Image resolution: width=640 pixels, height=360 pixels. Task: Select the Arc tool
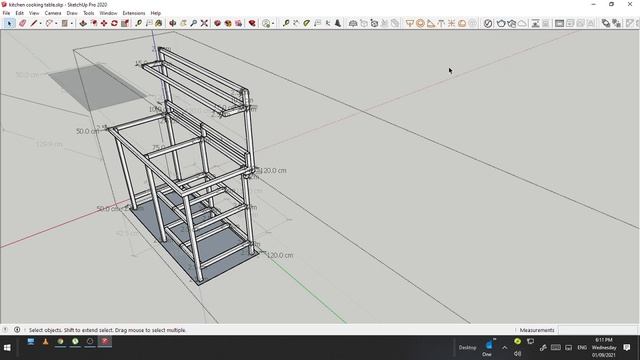[49, 23]
